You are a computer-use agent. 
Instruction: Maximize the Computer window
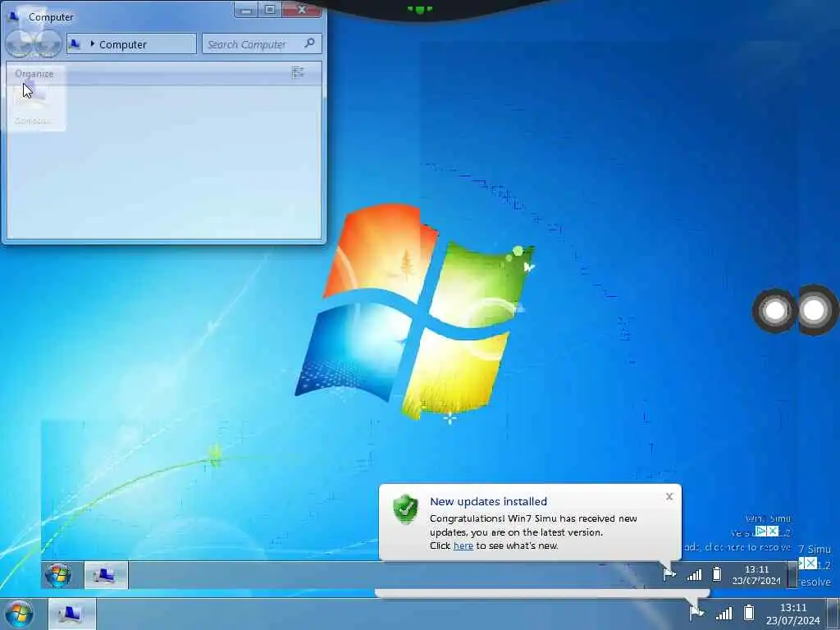(x=270, y=10)
